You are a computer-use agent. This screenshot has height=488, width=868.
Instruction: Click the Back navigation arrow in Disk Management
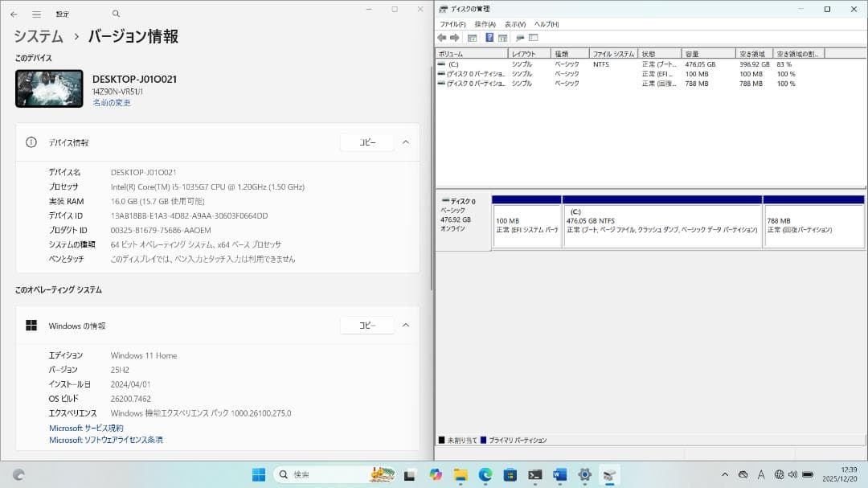(441, 37)
